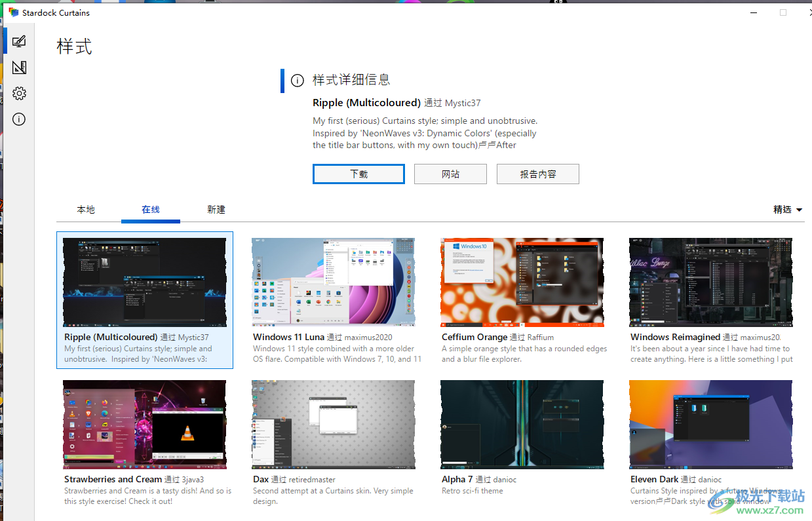Click the Ripple (Multicoloured) heading in details

click(366, 103)
